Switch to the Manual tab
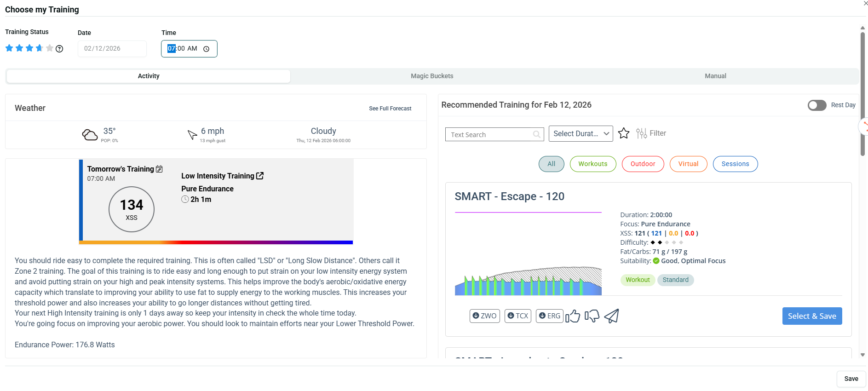Screen dimensions: 868x391 pos(715,76)
